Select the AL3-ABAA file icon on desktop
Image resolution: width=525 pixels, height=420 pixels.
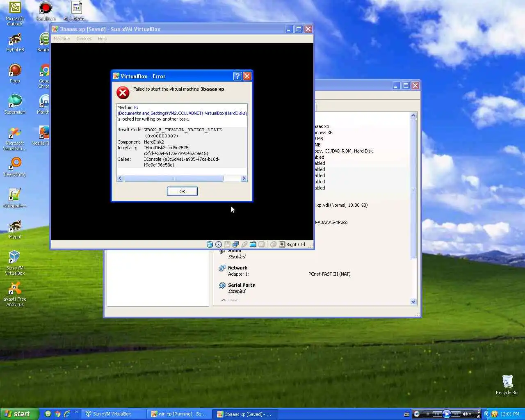(75, 11)
